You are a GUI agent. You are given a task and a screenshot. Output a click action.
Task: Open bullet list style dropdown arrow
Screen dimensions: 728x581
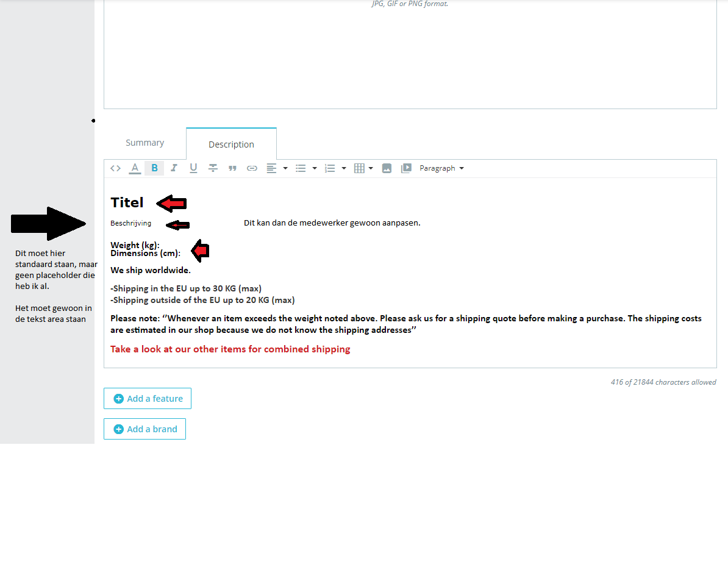coord(315,168)
